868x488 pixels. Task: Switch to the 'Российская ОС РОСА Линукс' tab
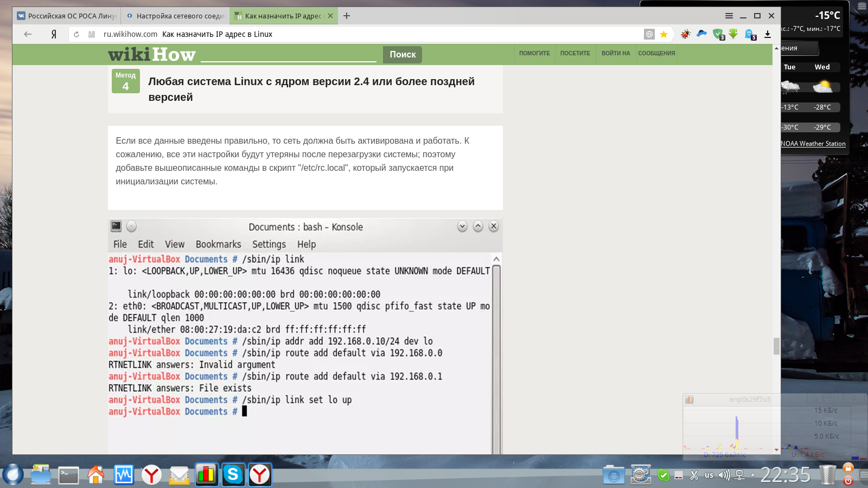(67, 16)
